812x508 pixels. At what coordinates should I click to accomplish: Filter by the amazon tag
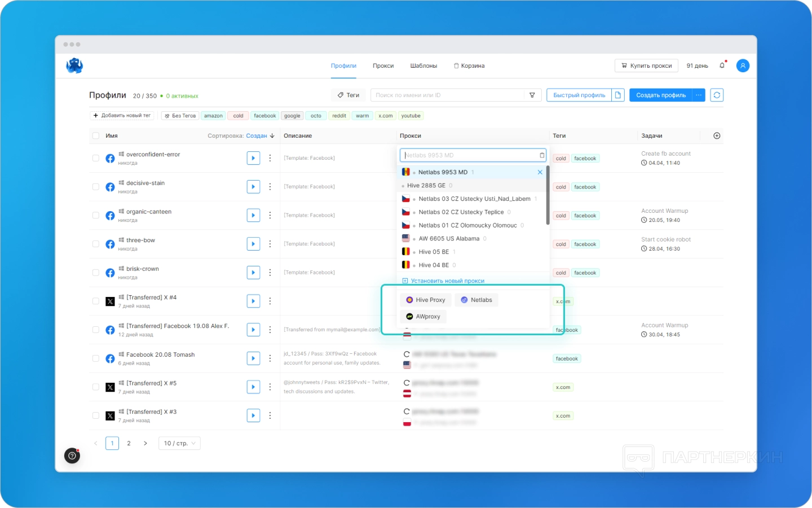tap(213, 116)
